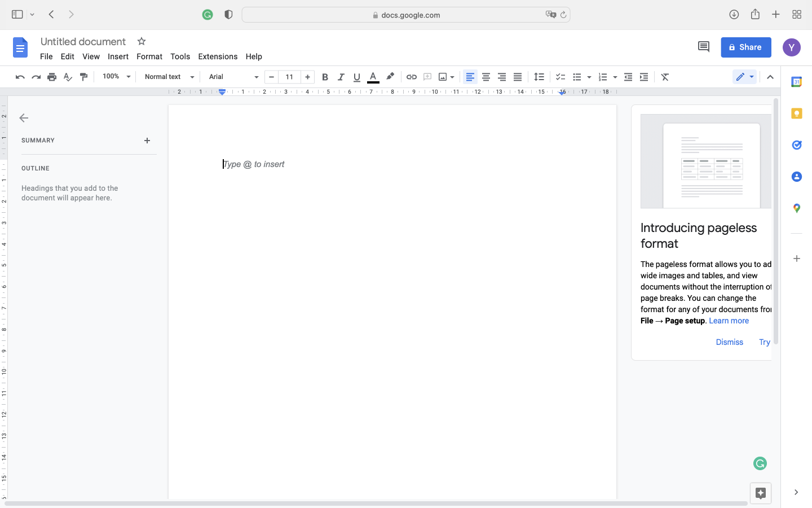Screen dimensions: 812x508
Task: Decrease font size with minus
Action: [x=272, y=77]
